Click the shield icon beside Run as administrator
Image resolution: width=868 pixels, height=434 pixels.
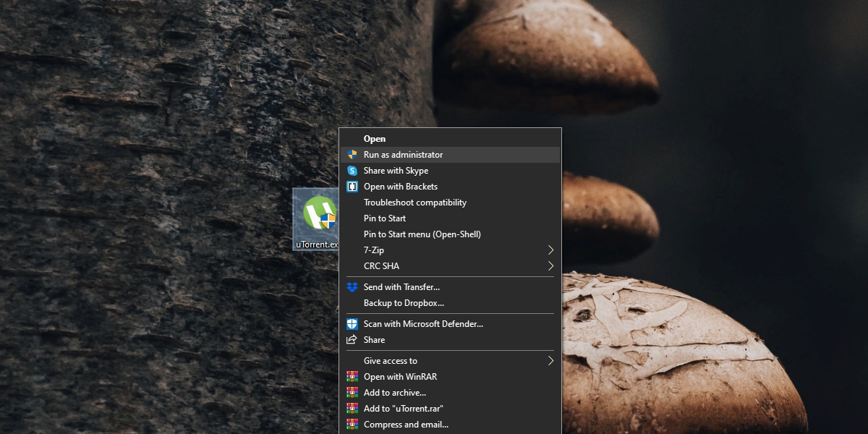352,155
